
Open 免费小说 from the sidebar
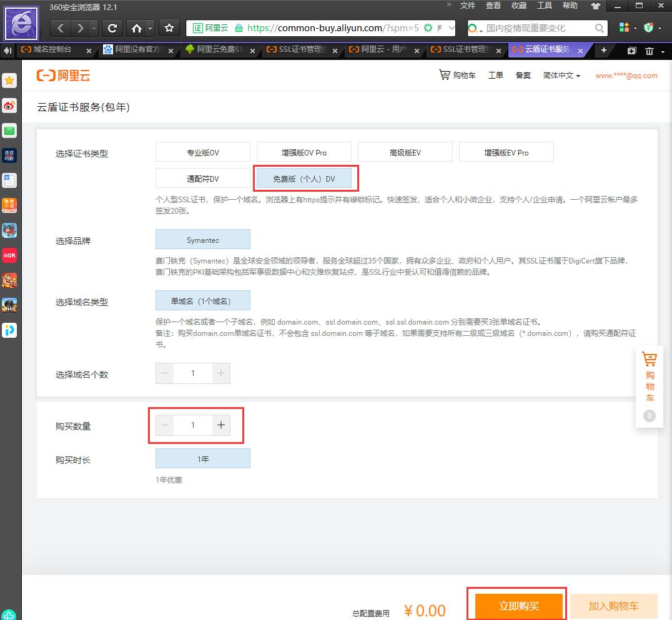click(x=9, y=205)
